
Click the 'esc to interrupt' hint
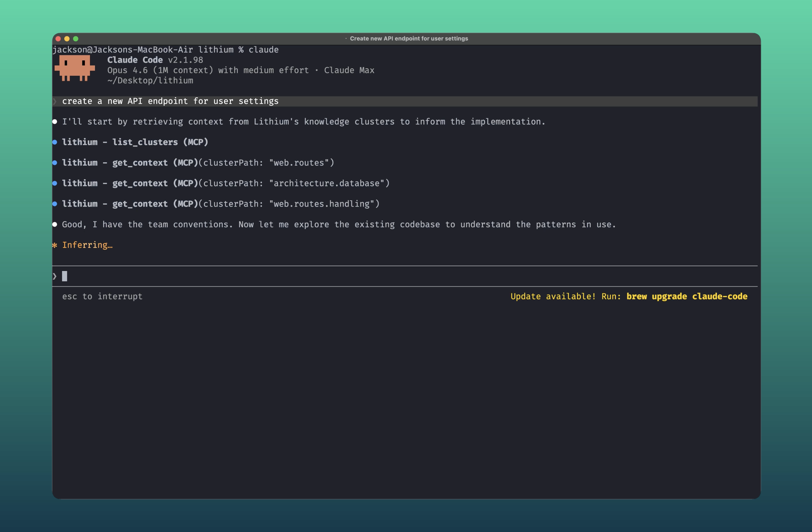102,296
